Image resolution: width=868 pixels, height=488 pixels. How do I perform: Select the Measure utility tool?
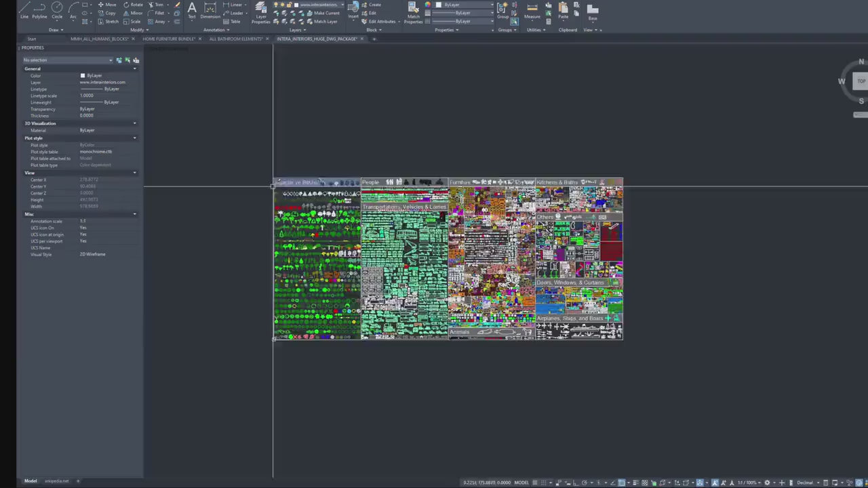(532, 10)
